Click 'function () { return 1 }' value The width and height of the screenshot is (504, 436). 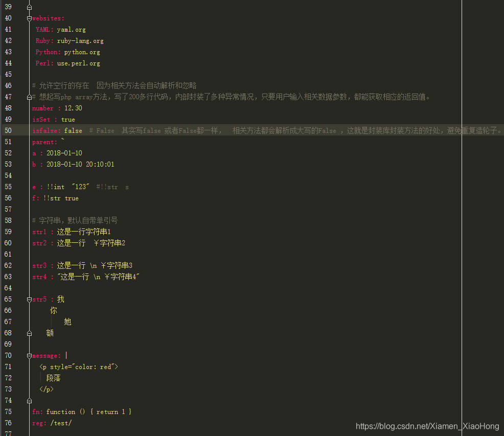point(89,412)
